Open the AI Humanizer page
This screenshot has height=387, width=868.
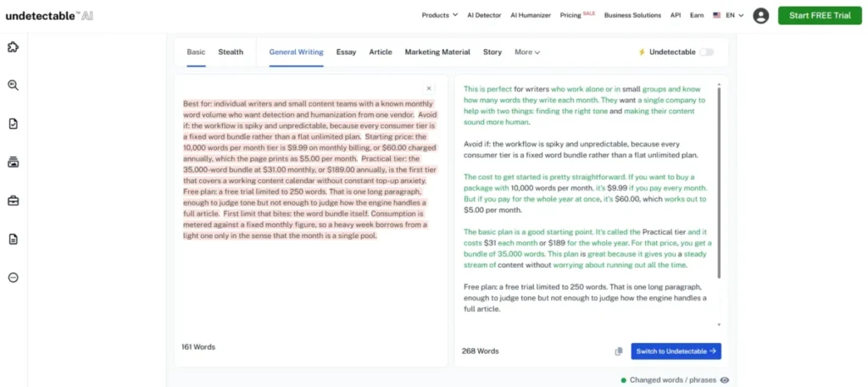pos(531,15)
